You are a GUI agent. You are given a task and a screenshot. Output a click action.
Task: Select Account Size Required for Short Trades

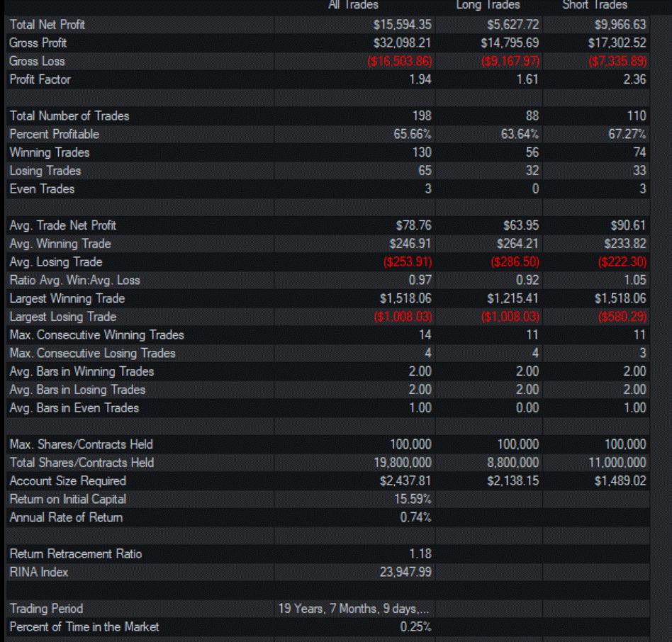(x=619, y=481)
